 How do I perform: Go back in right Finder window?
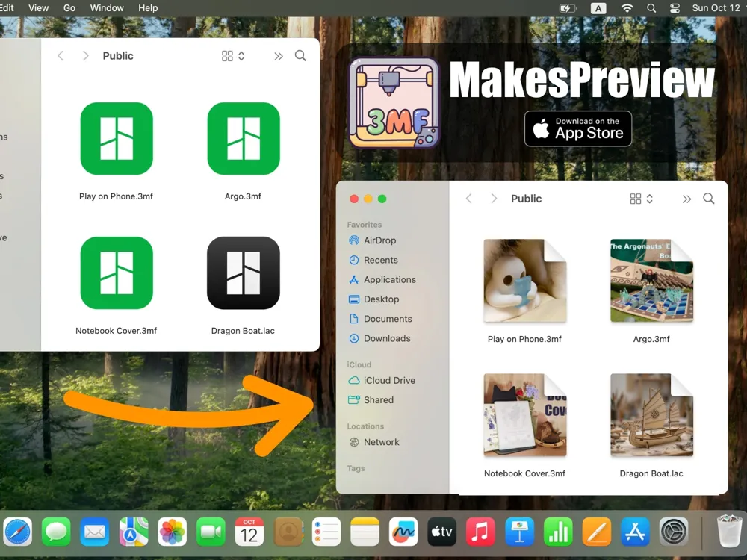469,199
